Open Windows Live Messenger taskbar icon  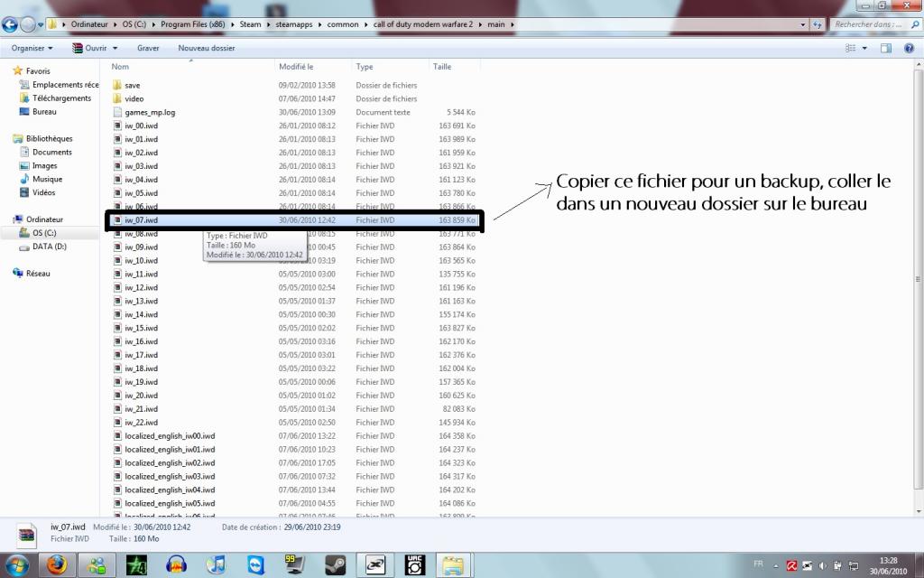tap(97, 565)
